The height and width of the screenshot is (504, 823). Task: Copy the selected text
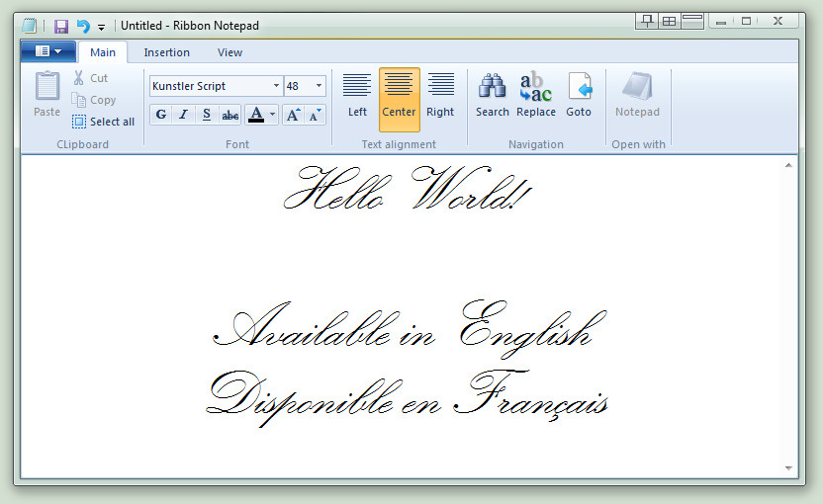(93, 100)
